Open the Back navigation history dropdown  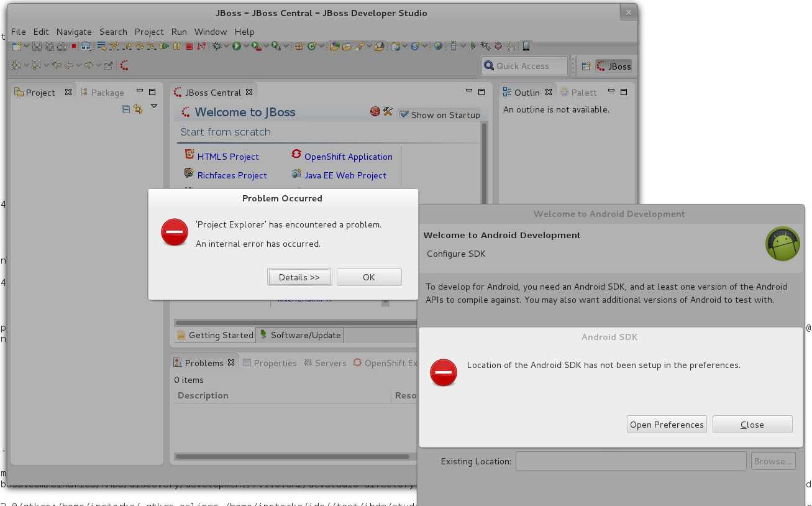80,65
